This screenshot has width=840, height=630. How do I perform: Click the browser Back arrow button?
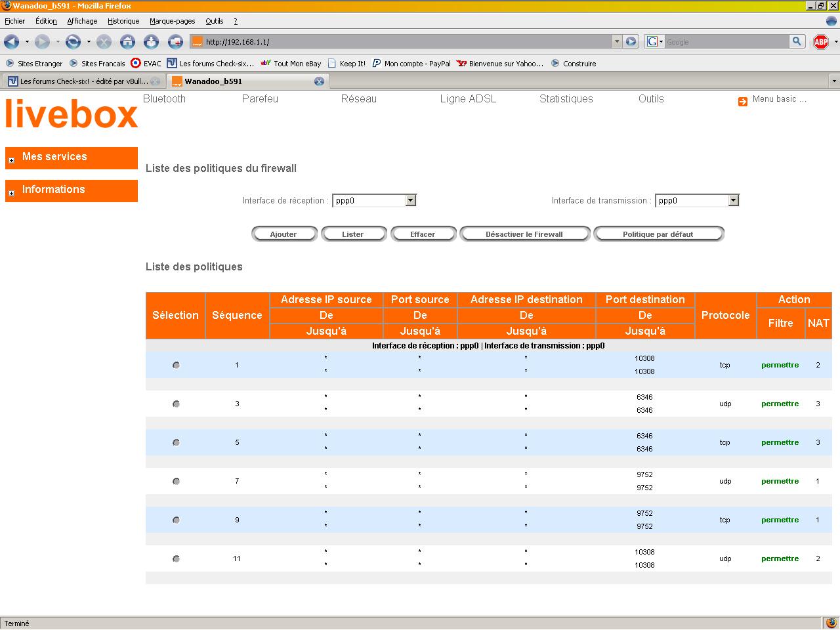click(x=12, y=42)
